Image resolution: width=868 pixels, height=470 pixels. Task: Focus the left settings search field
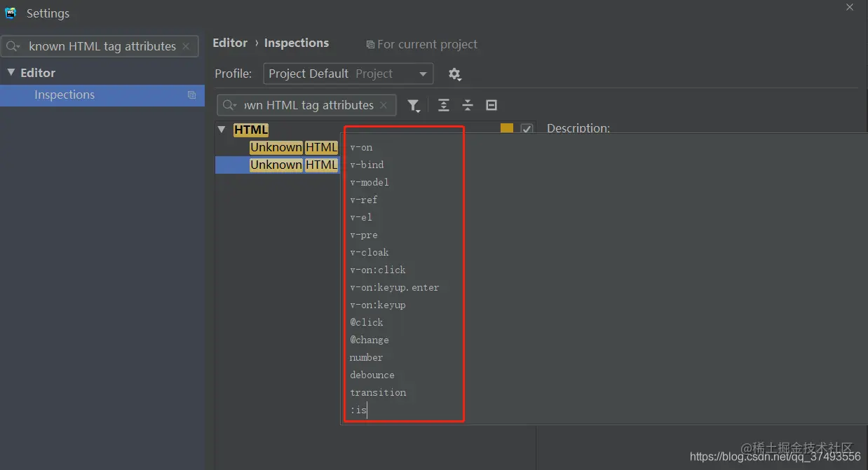[x=100, y=46]
